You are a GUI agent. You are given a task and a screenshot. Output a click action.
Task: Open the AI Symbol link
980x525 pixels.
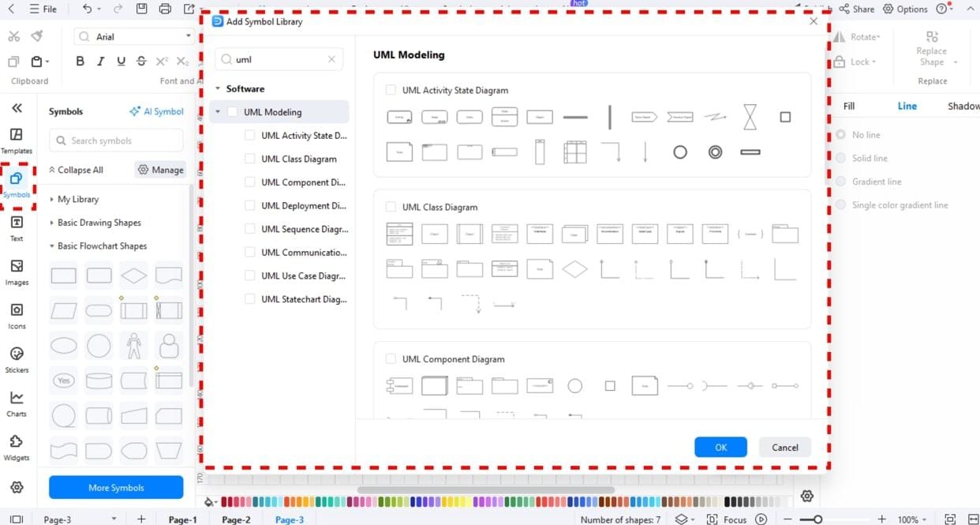tap(157, 111)
